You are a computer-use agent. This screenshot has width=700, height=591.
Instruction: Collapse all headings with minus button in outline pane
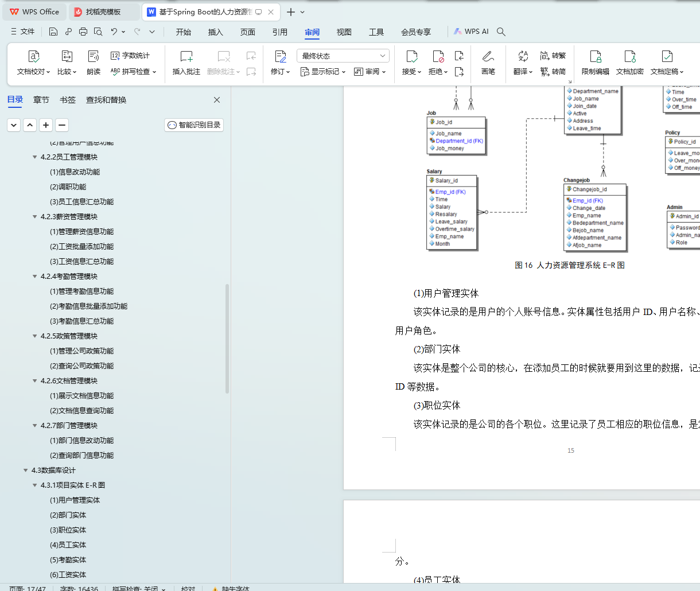(62, 125)
